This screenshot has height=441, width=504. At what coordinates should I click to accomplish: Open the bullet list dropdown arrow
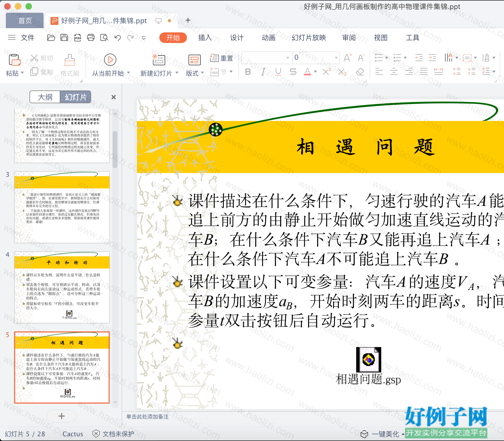point(387,58)
